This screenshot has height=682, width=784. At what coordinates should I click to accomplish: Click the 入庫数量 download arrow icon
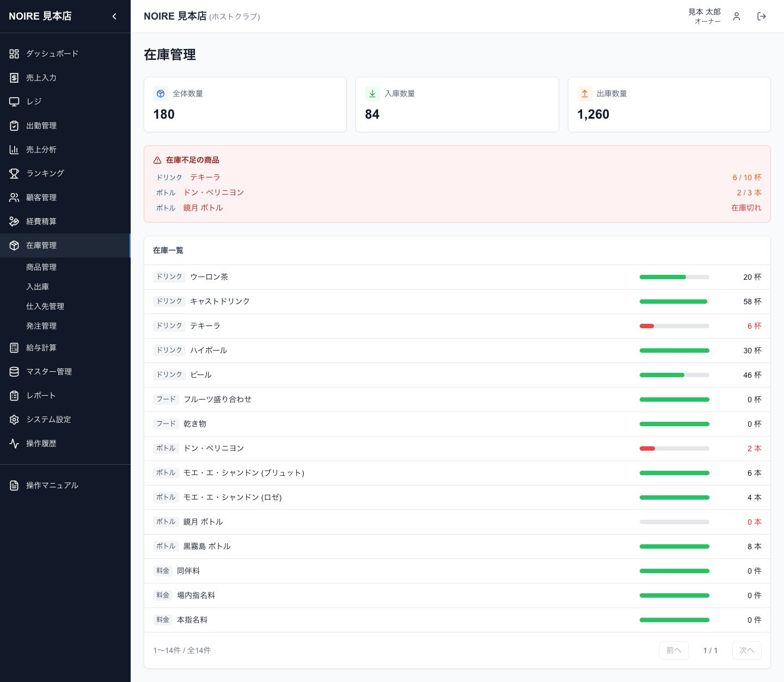(x=372, y=94)
